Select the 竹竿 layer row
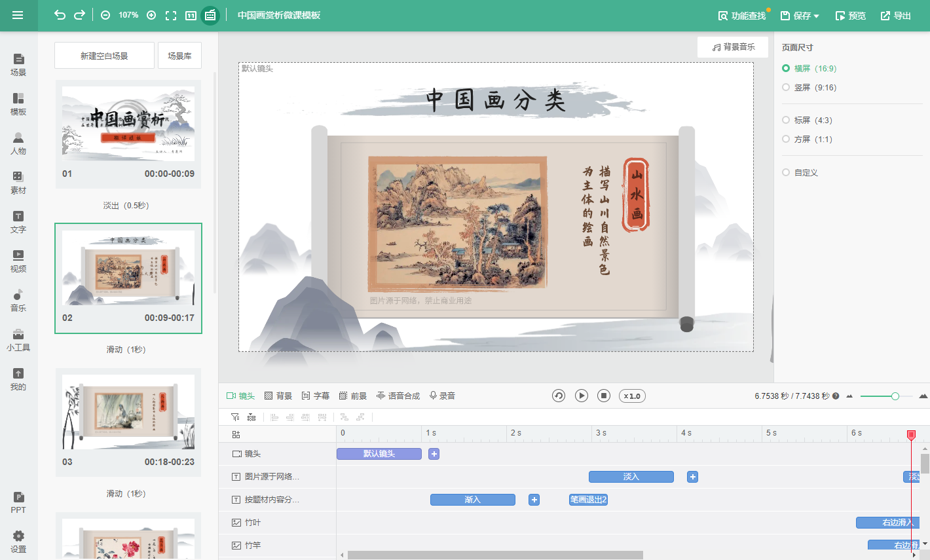 point(278,546)
